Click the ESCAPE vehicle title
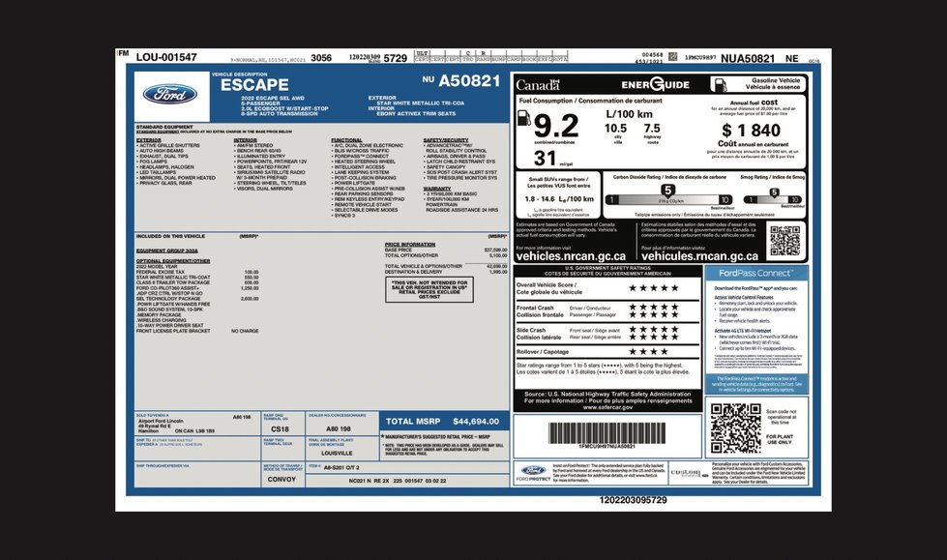The image size is (947, 560). point(254,85)
